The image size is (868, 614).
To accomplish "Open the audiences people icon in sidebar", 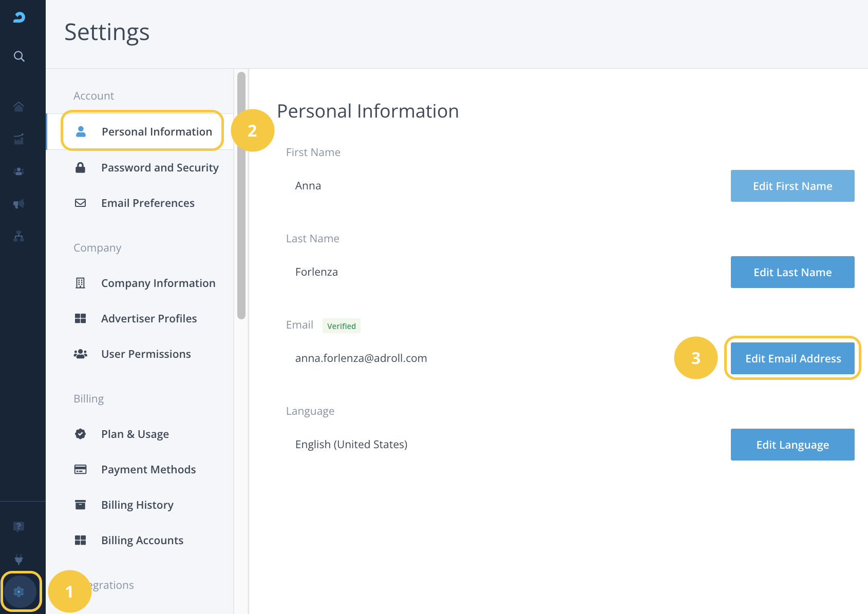I will point(19,171).
